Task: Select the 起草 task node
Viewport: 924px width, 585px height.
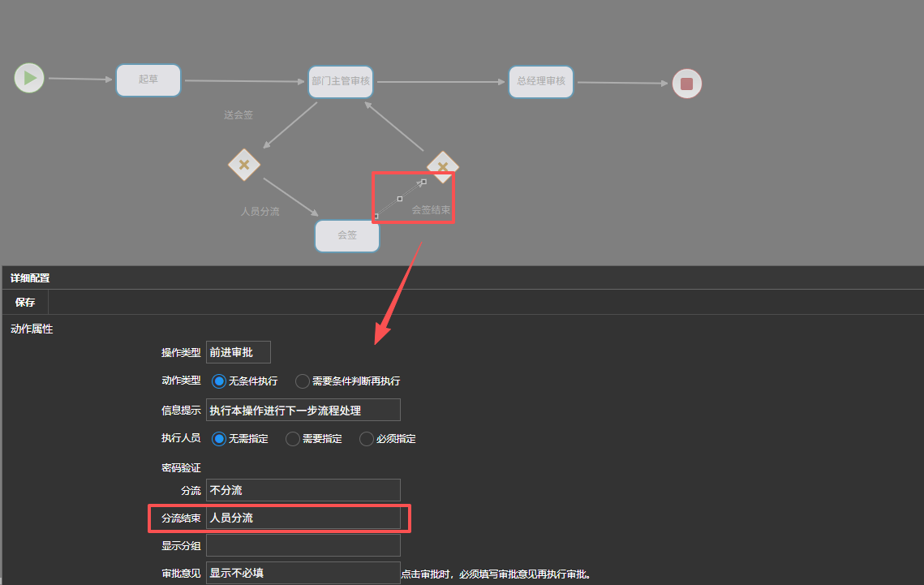Action: 148,80
